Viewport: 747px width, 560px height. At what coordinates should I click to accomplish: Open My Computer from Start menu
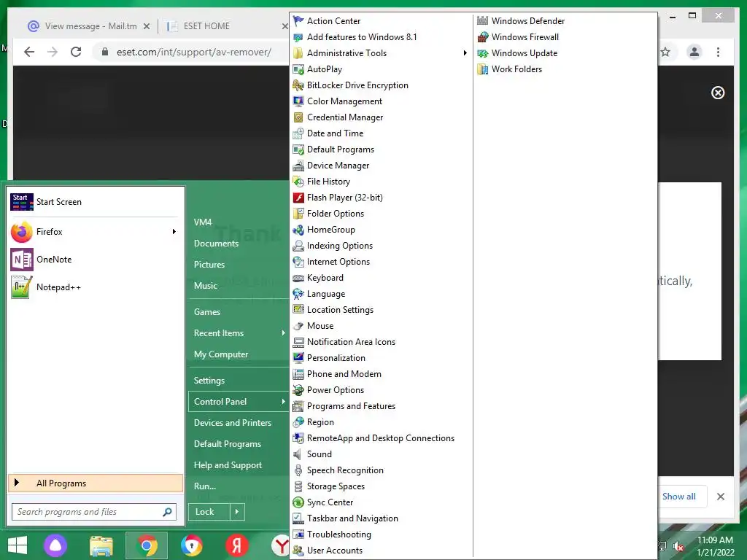[x=220, y=354]
